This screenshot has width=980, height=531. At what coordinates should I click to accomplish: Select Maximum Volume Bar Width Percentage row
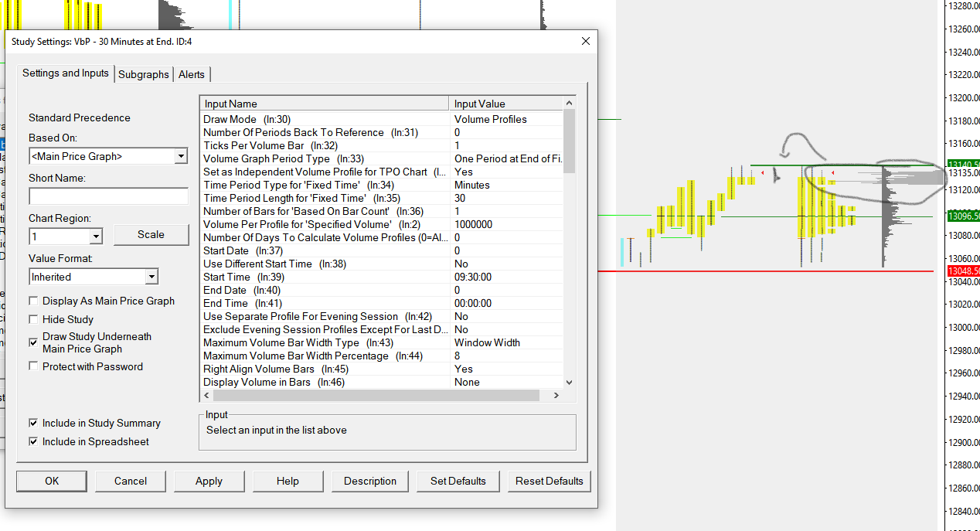coord(382,356)
